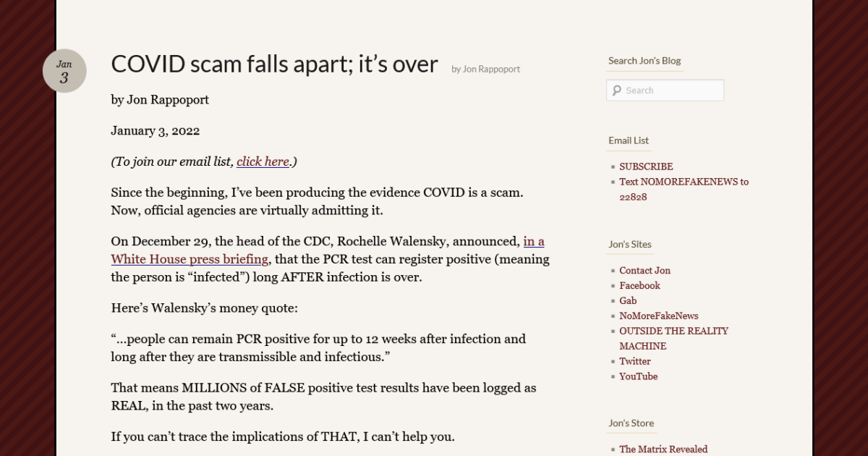The width and height of the screenshot is (868, 456).
Task: Click the Text NOMOREFAKENEWS to 22828 link
Action: tap(684, 182)
